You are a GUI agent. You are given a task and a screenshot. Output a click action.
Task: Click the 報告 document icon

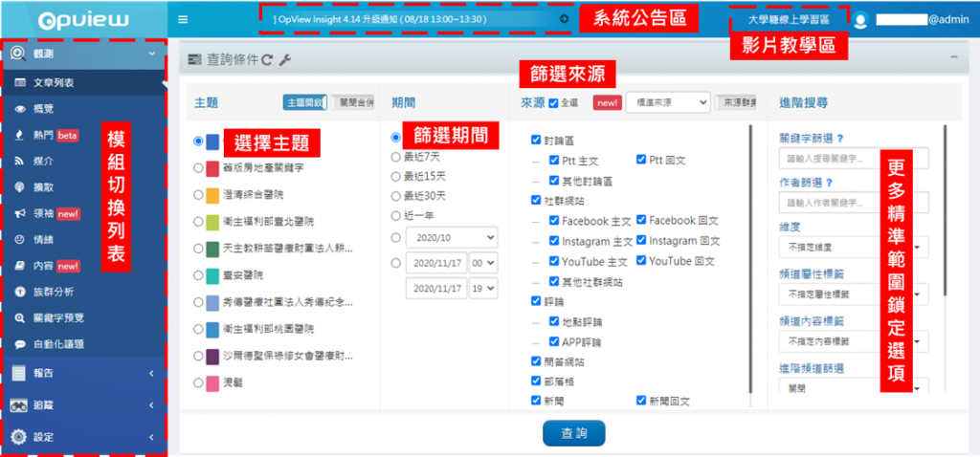pos(19,373)
